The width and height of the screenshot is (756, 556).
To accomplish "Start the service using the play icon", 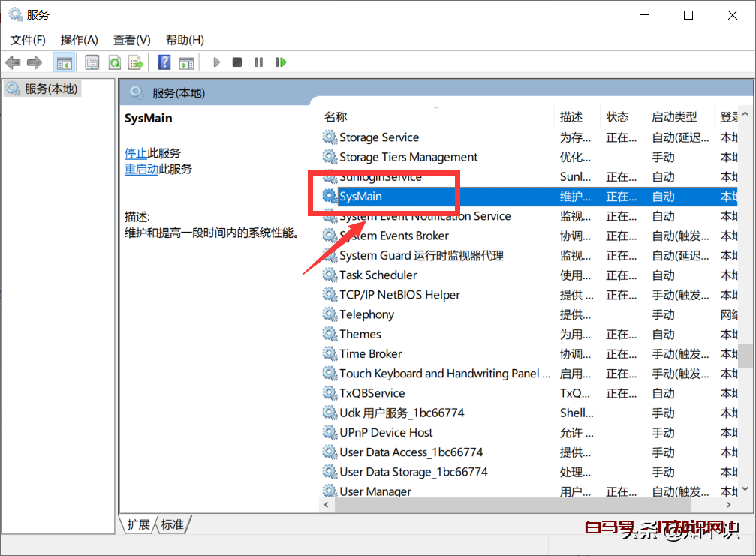I will point(216,62).
